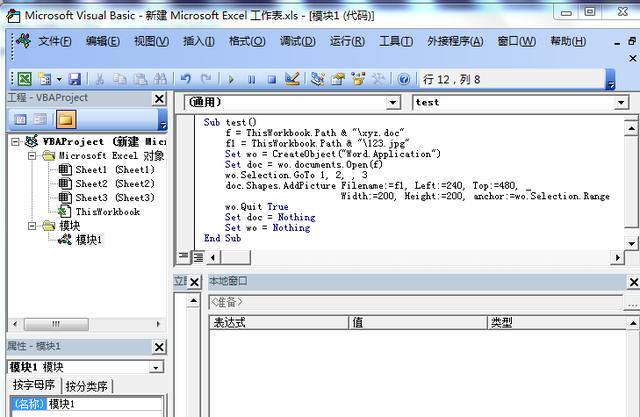The width and height of the screenshot is (640, 417).
Task: Click the 类型 column header
Action: click(557, 323)
